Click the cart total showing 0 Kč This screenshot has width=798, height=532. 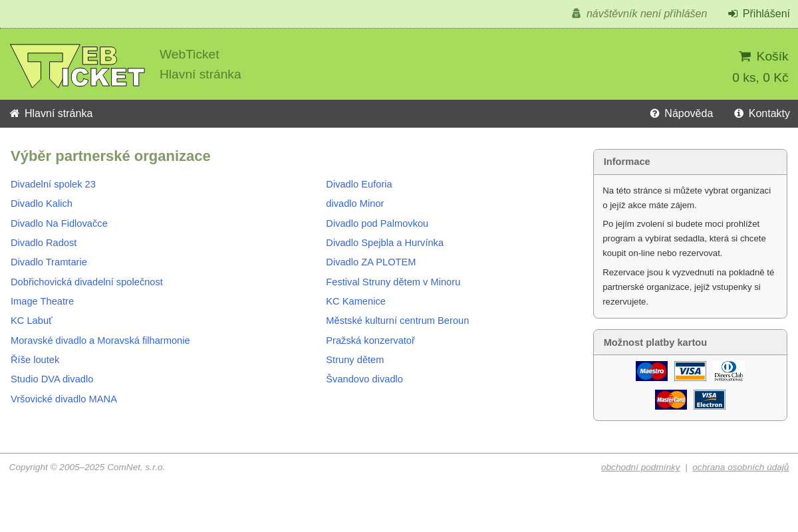click(x=760, y=77)
